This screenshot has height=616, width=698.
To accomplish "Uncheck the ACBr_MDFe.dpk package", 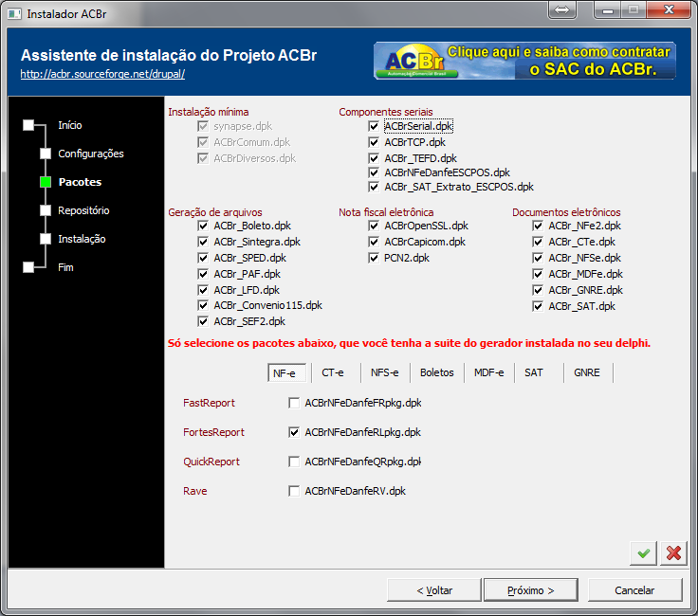I will pos(538,274).
